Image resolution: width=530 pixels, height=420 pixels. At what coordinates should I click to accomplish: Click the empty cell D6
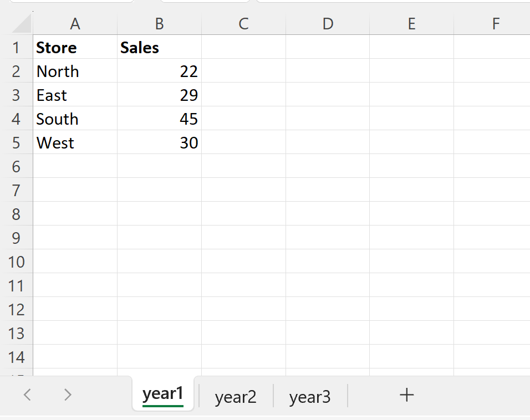click(328, 166)
